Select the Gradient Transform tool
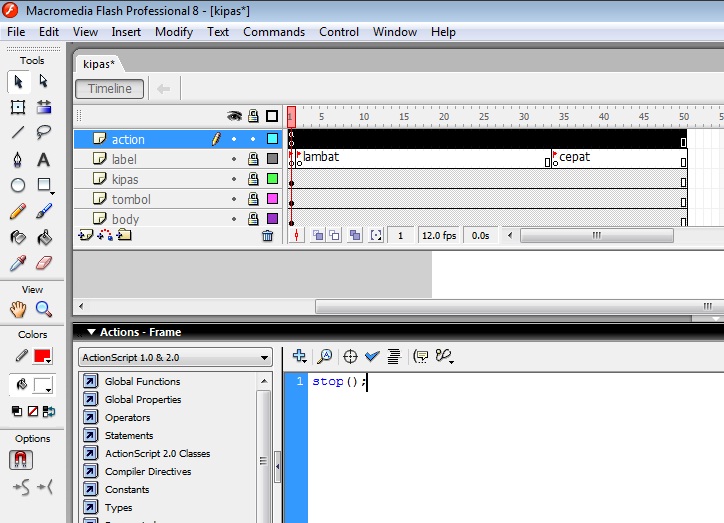724x523 pixels. click(x=44, y=107)
